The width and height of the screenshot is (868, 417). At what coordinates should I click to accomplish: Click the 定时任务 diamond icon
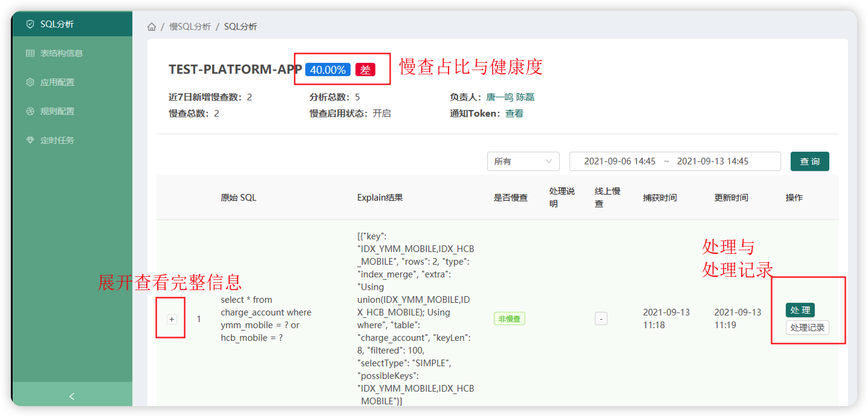(30, 140)
